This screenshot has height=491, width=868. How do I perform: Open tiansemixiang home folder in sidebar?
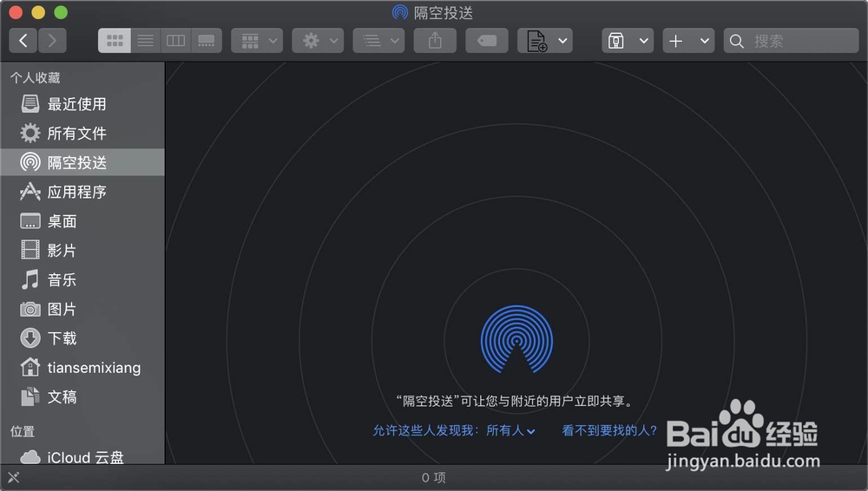(82, 368)
